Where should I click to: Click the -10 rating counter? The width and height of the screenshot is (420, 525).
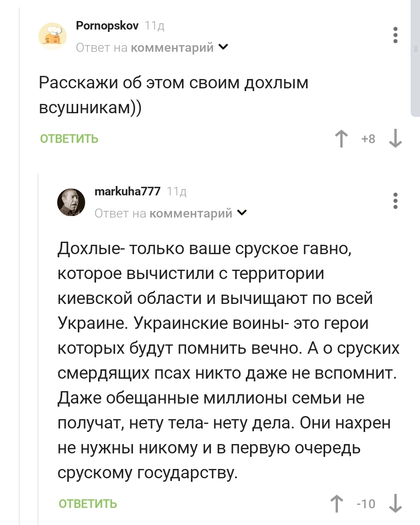pyautogui.click(x=366, y=504)
